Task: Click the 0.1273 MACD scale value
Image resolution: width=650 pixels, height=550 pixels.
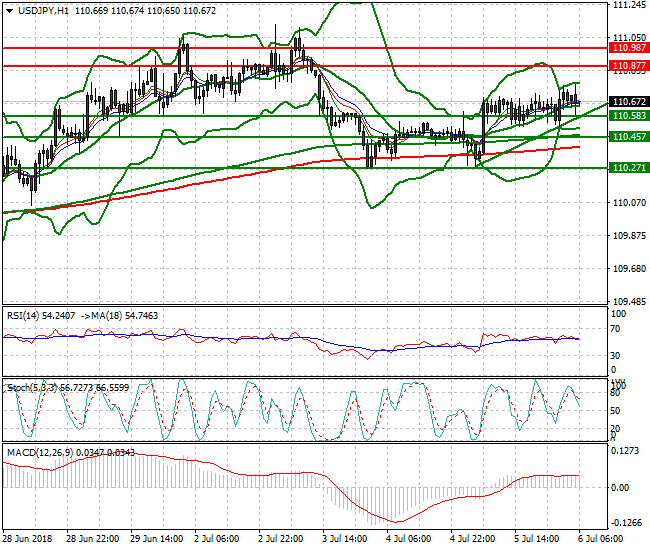Action: coord(627,450)
